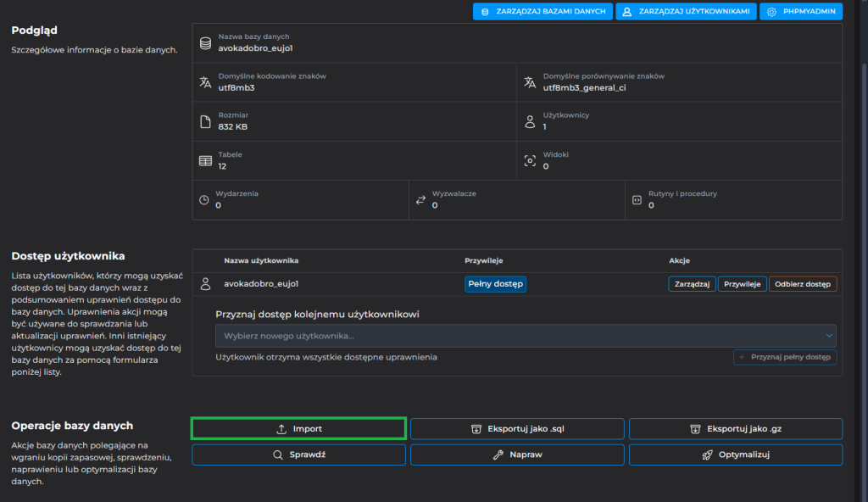Click the user icon next to Użytkownicy

530,121
